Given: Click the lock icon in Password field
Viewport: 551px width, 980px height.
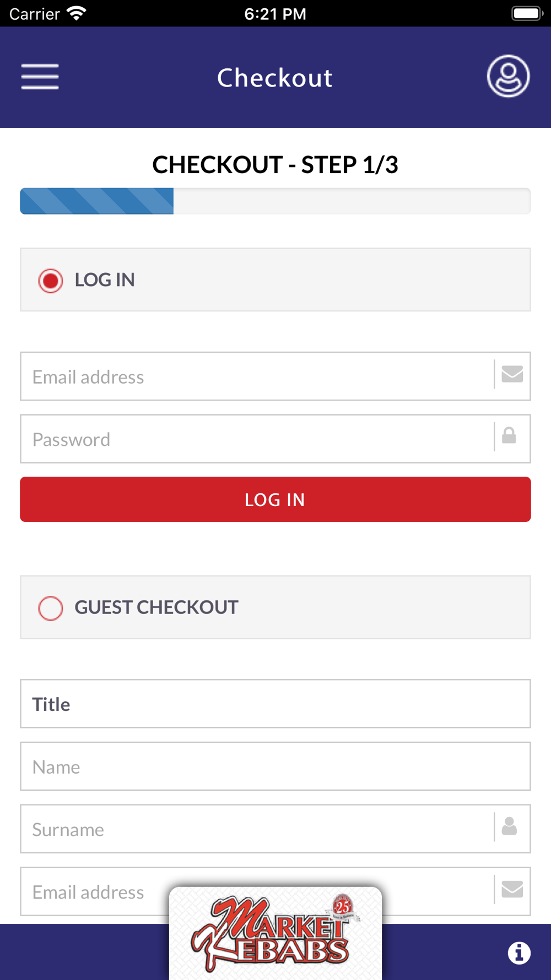Looking at the screenshot, I should tap(509, 436).
